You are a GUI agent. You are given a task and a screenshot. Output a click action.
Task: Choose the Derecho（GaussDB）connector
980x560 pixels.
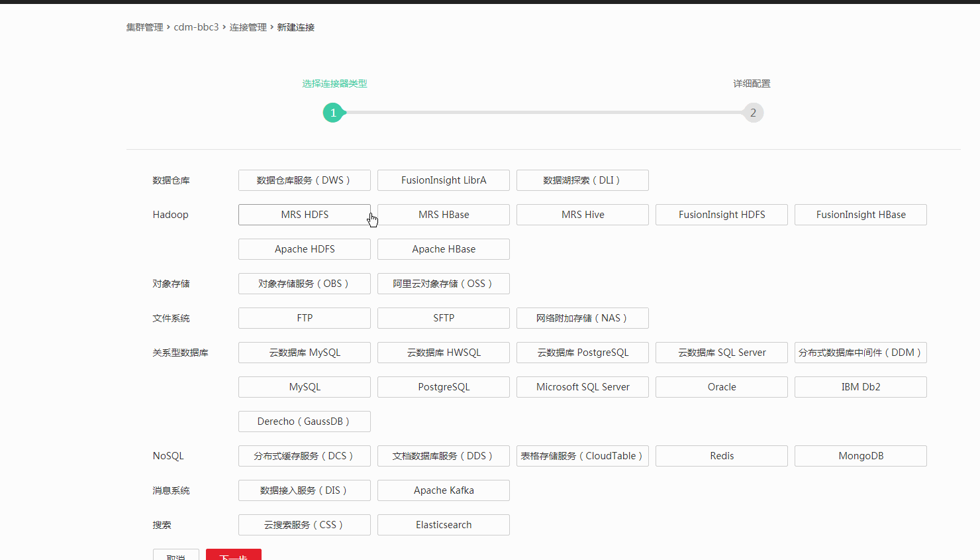(x=305, y=421)
